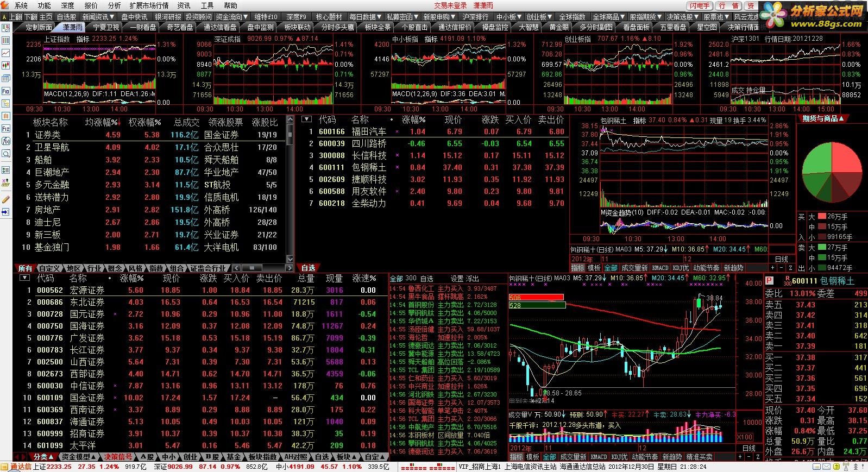This screenshot has width=868, height=472.
Task: Click the 通达信 logo in the status bar
Action: 17,467
